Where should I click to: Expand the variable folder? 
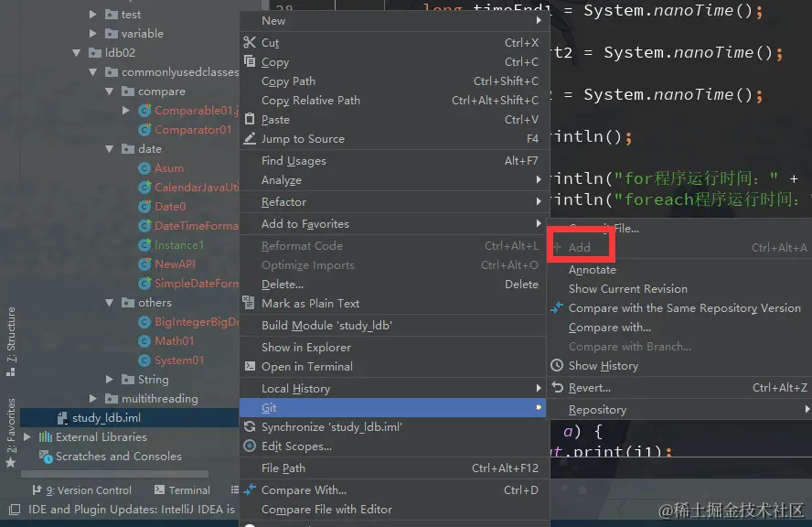[x=92, y=34]
